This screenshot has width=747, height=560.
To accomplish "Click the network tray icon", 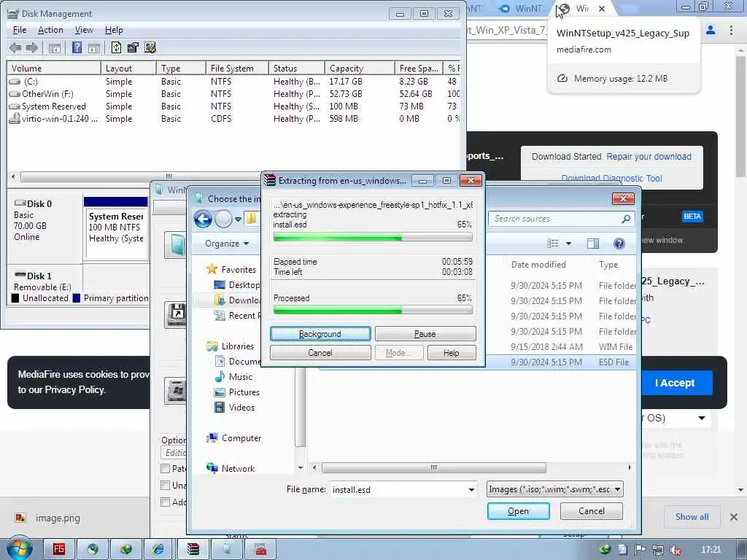I will tap(658, 550).
